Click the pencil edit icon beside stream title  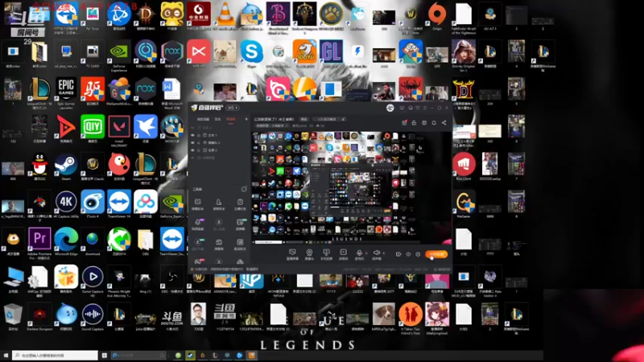tap(344, 119)
